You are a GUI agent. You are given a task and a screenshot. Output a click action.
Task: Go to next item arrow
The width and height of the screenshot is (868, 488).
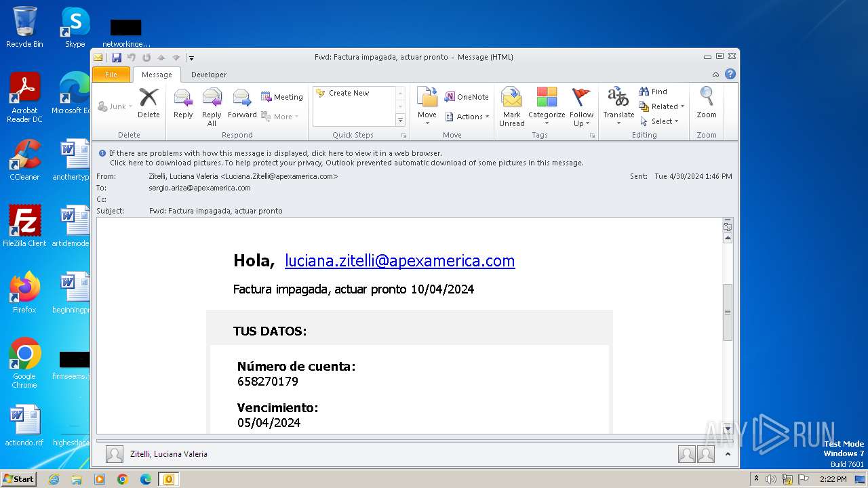176,58
